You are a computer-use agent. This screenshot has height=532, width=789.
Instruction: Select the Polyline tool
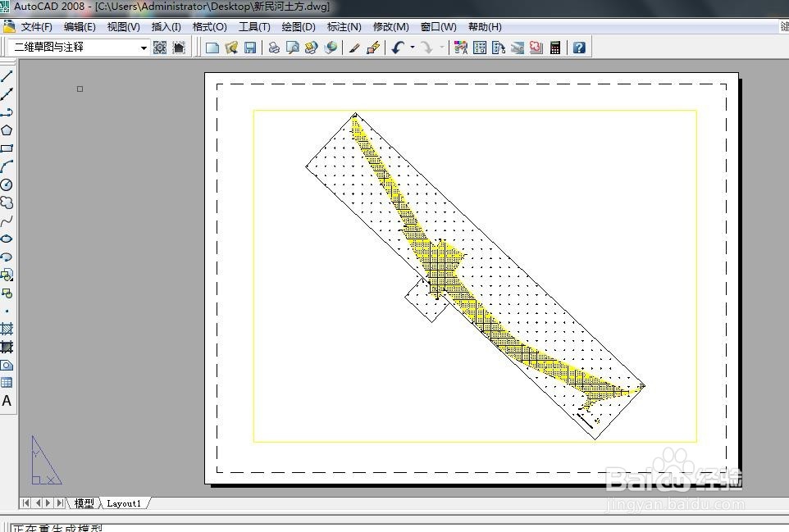[7, 112]
